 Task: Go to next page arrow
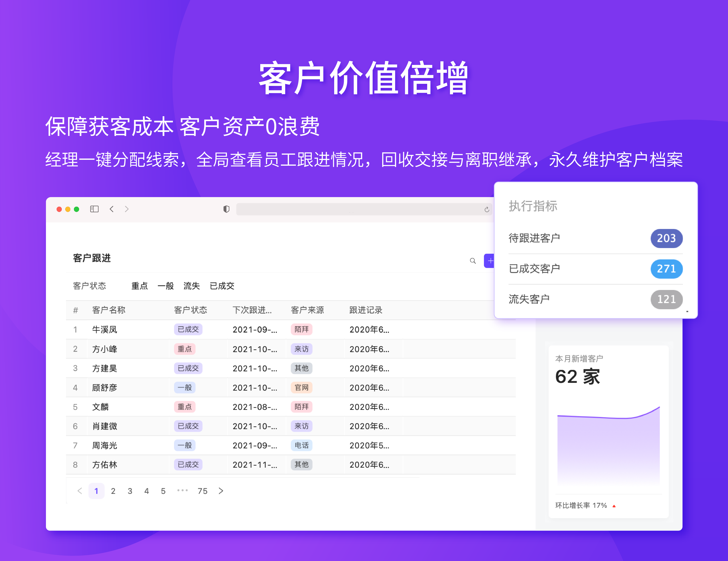(x=221, y=491)
